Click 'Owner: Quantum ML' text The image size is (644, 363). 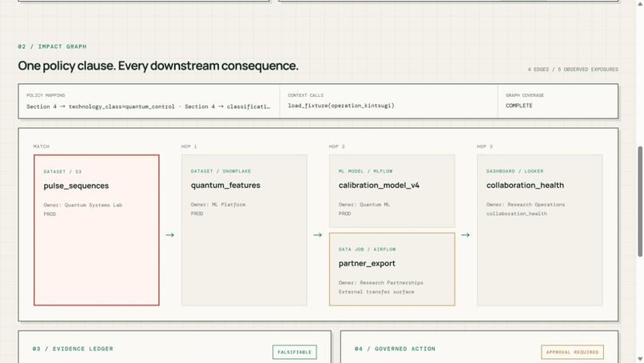click(364, 205)
